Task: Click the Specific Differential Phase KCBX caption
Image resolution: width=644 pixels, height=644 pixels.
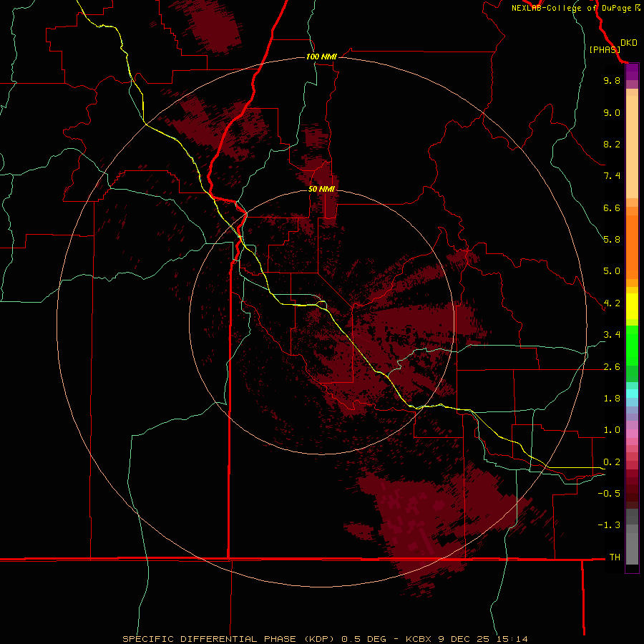Action: pos(325,639)
